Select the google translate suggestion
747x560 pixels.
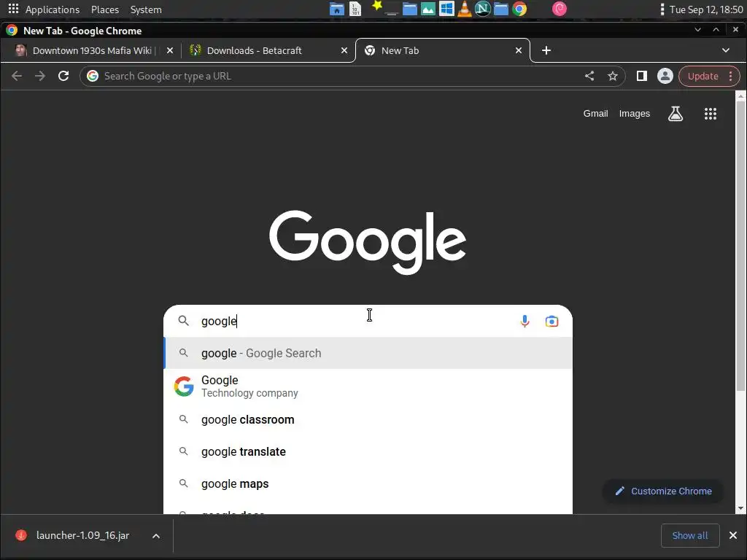click(368, 452)
